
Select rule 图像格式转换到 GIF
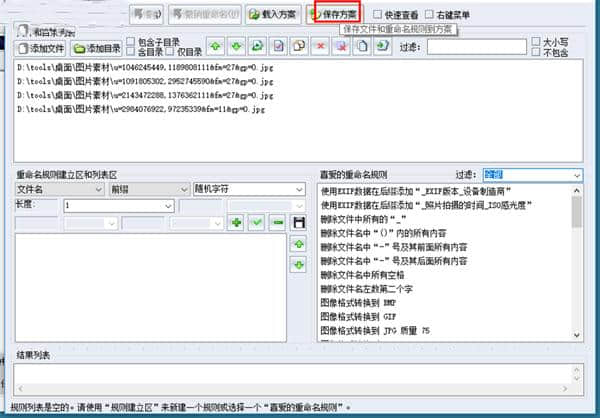[x=358, y=317]
